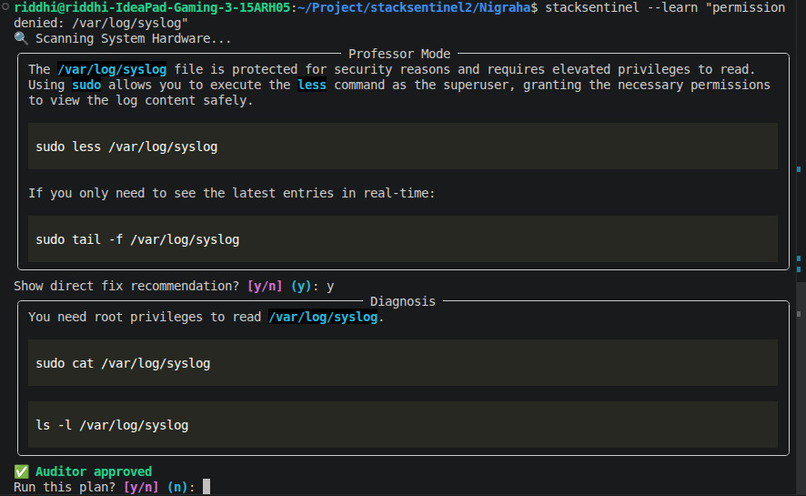Click the username@host prompt text
The width and height of the screenshot is (806, 496).
pos(152,8)
